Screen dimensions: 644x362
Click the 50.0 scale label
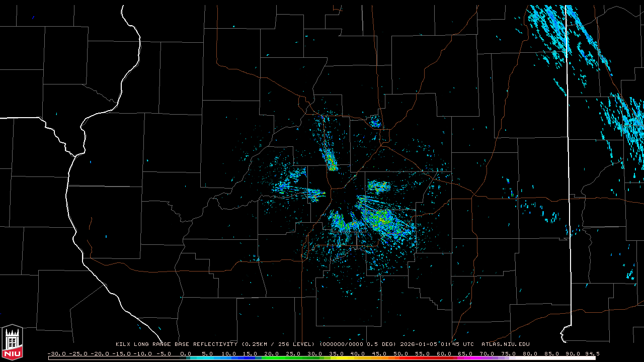tap(401, 353)
